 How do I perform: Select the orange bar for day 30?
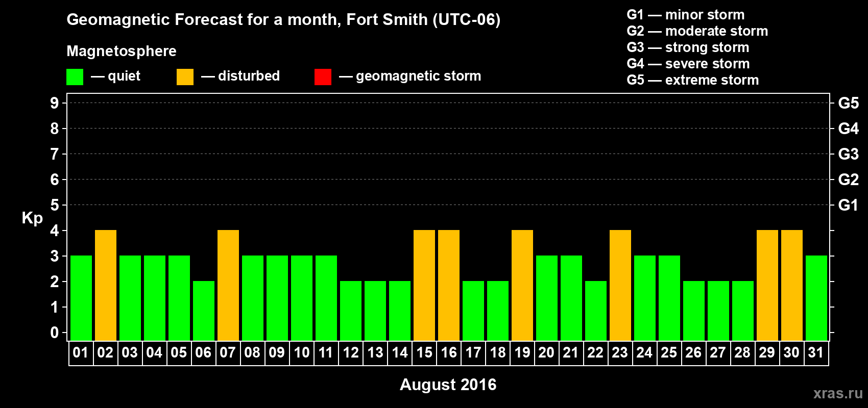792,286
